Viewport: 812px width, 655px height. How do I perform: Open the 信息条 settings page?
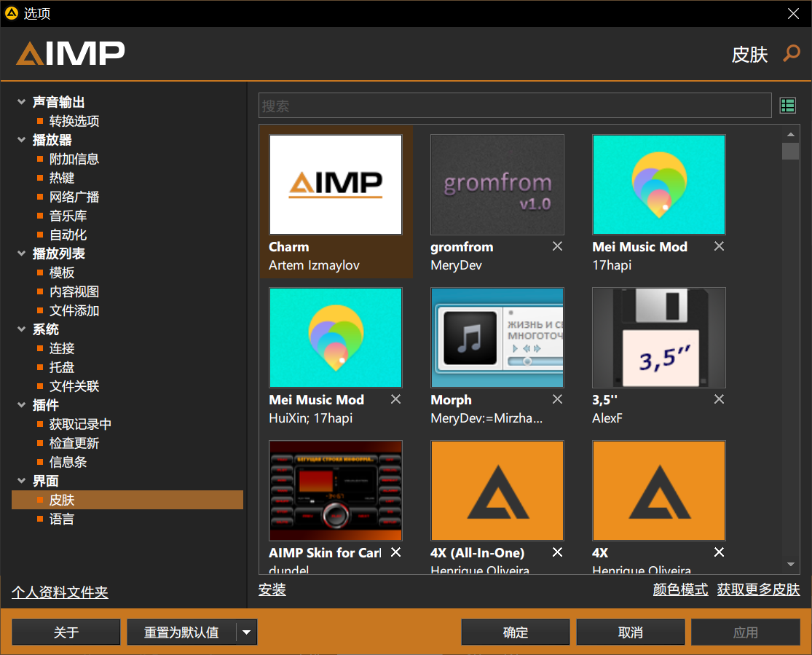pos(68,462)
